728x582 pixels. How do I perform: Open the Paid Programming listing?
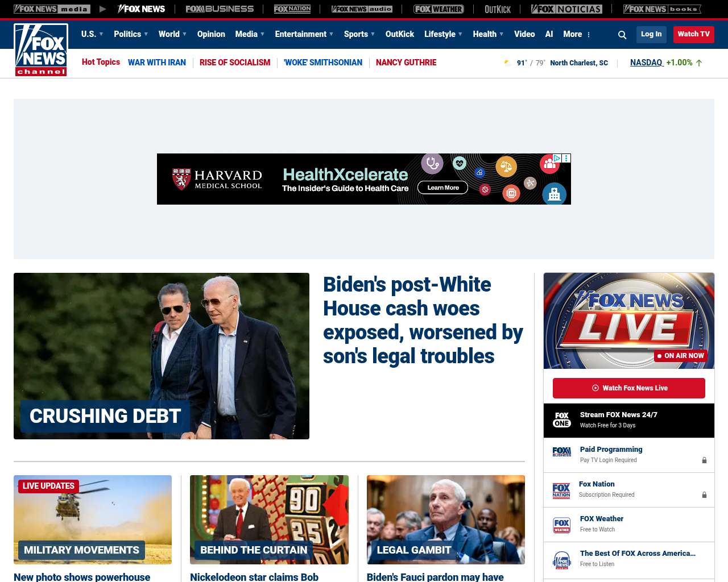pyautogui.click(x=629, y=455)
